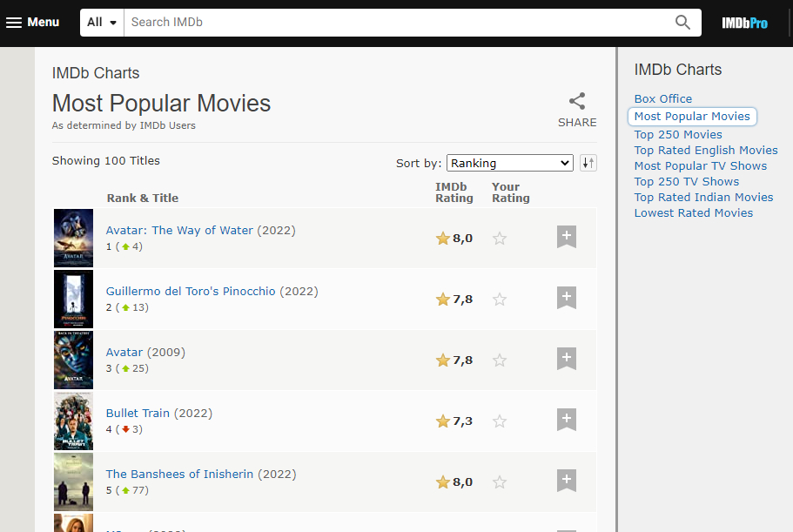The width and height of the screenshot is (793, 532).
Task: Open The Banshees of Inisherin title link
Action: pyautogui.click(x=179, y=474)
